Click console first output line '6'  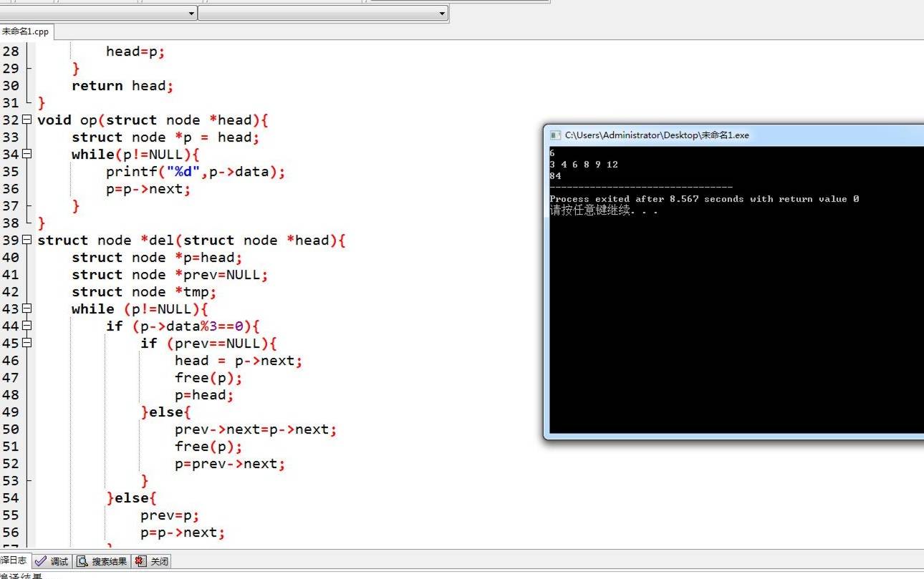pos(552,153)
